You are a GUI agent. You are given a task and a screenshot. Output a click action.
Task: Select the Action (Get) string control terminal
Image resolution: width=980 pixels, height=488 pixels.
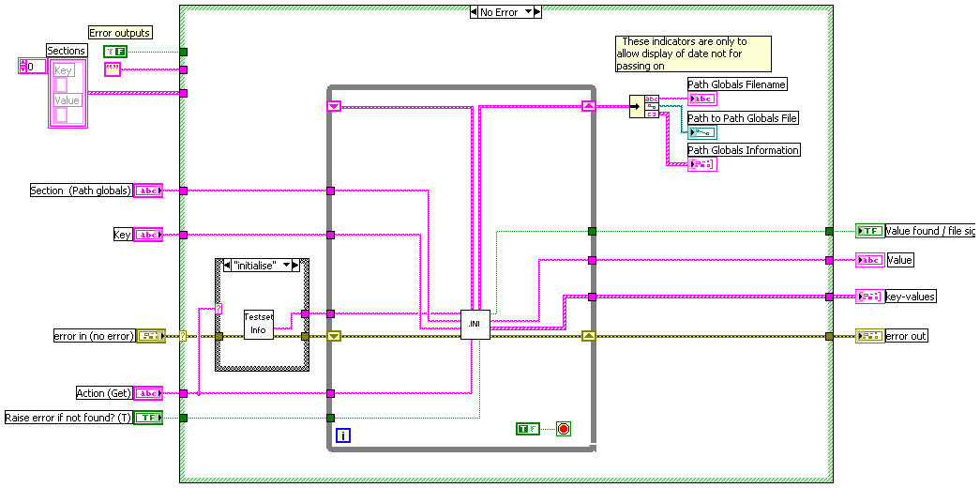(x=149, y=393)
